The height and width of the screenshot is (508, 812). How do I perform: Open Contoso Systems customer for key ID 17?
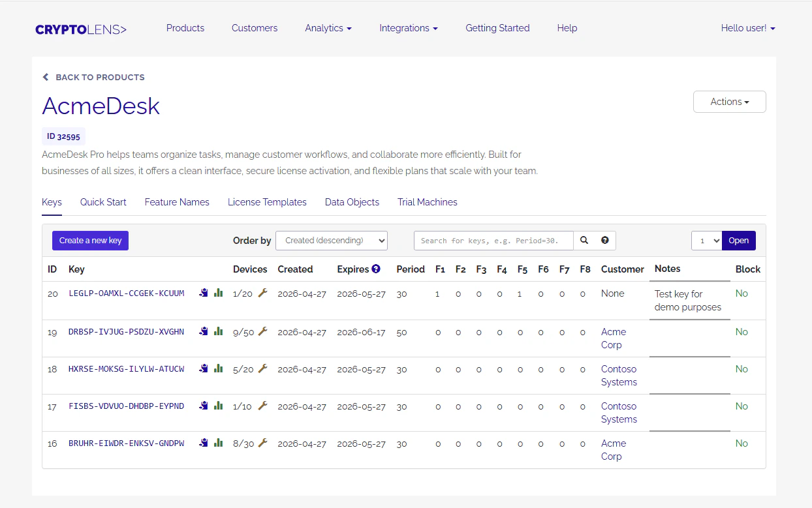click(x=619, y=413)
